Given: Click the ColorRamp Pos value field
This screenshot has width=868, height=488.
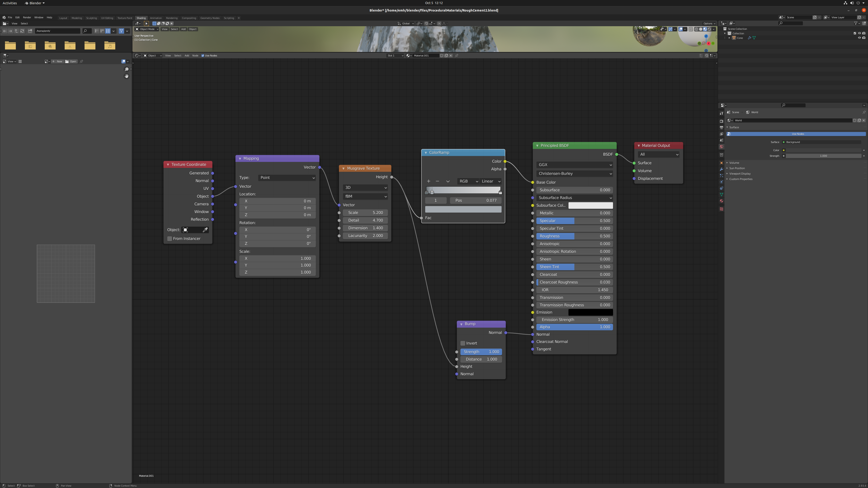Looking at the screenshot, I should (476, 200).
